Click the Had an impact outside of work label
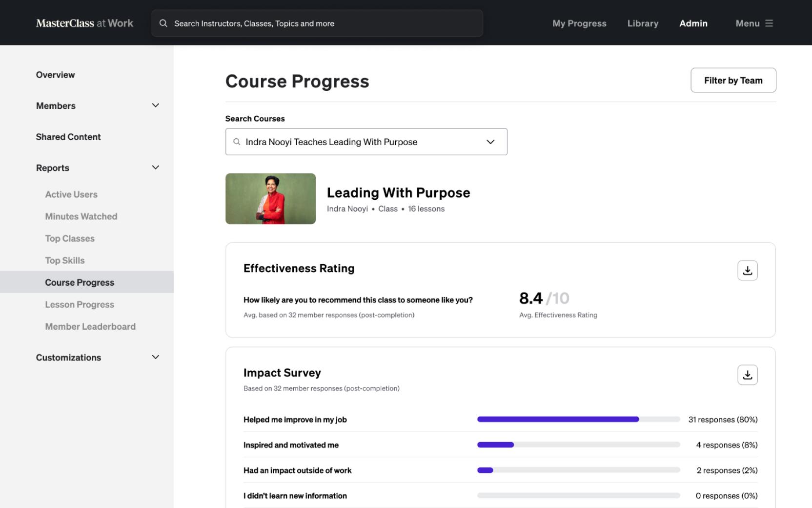 click(298, 470)
